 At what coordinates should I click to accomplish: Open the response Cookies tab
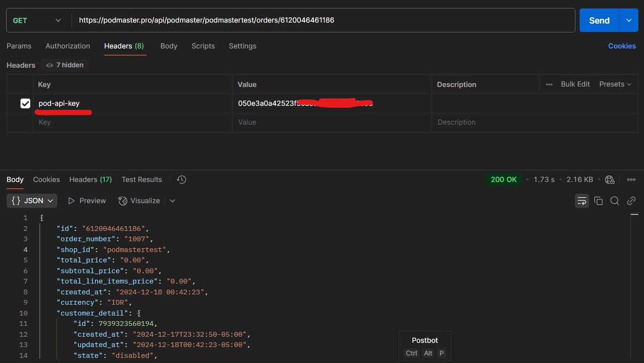pyautogui.click(x=47, y=180)
